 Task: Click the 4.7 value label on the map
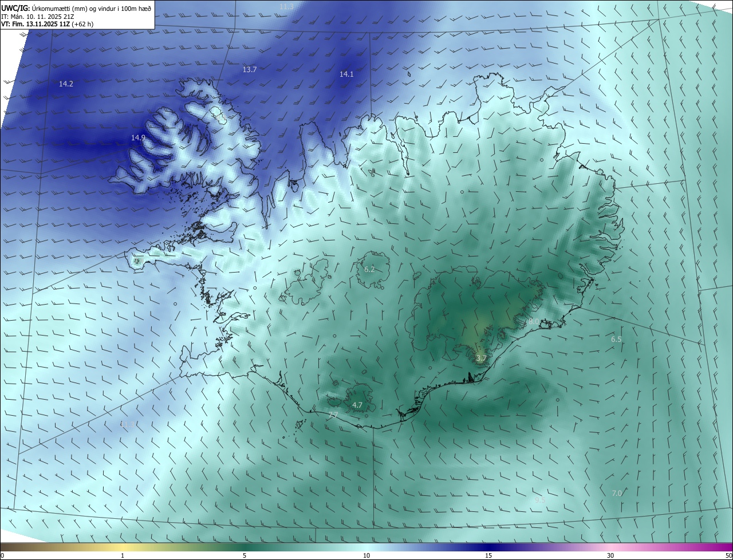coord(357,405)
